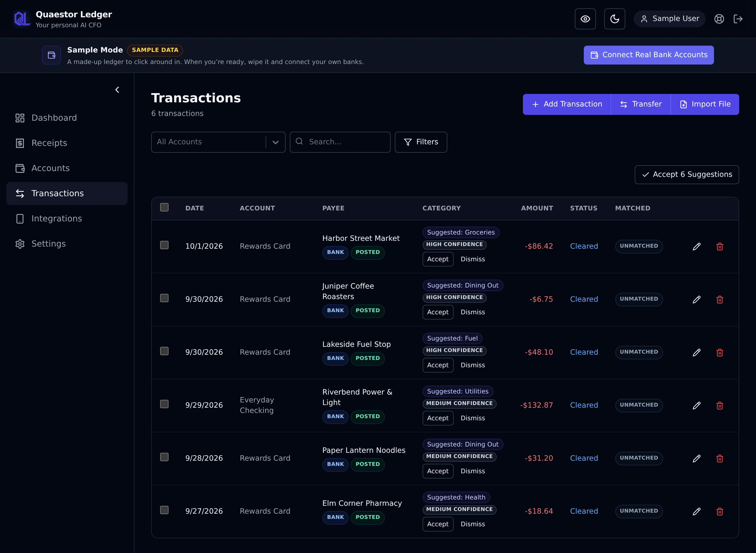
Task: Edit Riverbend Power & Light pencil icon
Action: (697, 405)
